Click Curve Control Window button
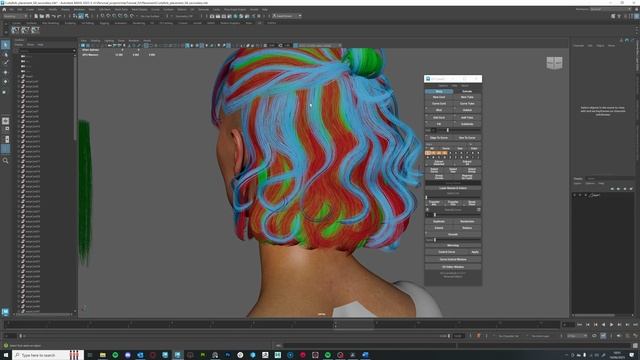This screenshot has height=360, width=640. pyautogui.click(x=453, y=259)
